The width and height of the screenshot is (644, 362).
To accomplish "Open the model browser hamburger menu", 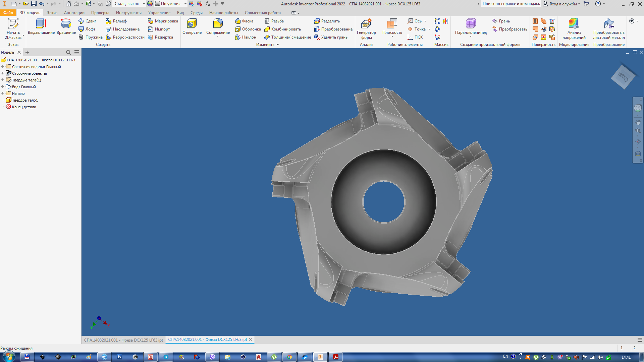I will tap(77, 52).
